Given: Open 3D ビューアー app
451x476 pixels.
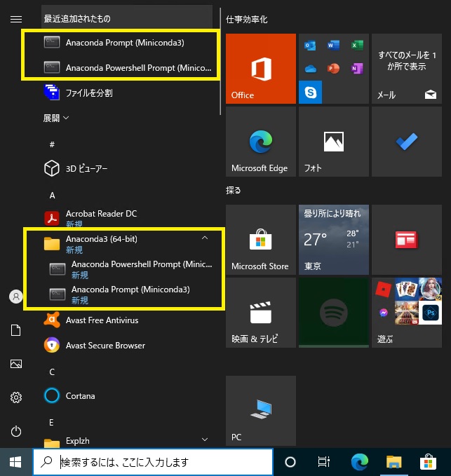Looking at the screenshot, I should coord(128,168).
